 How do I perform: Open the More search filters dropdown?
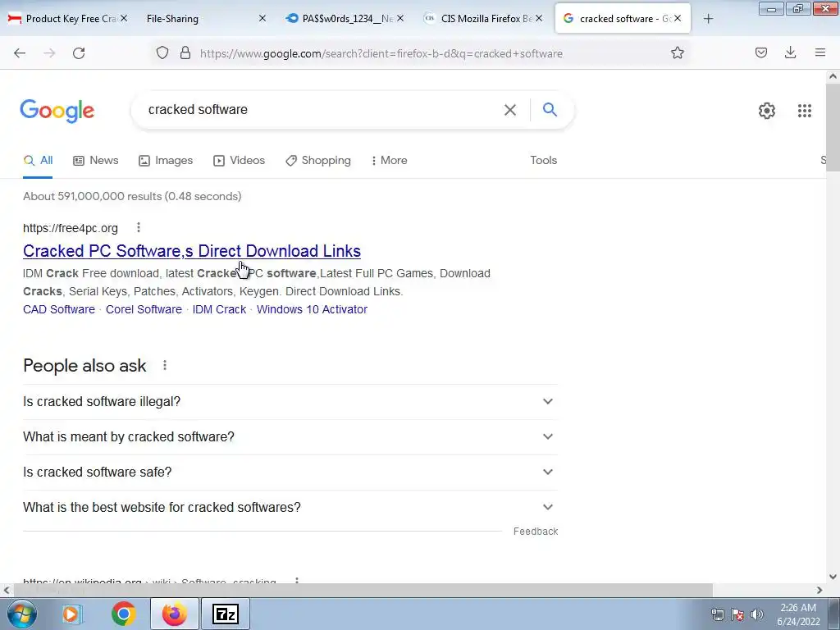pyautogui.click(x=390, y=161)
